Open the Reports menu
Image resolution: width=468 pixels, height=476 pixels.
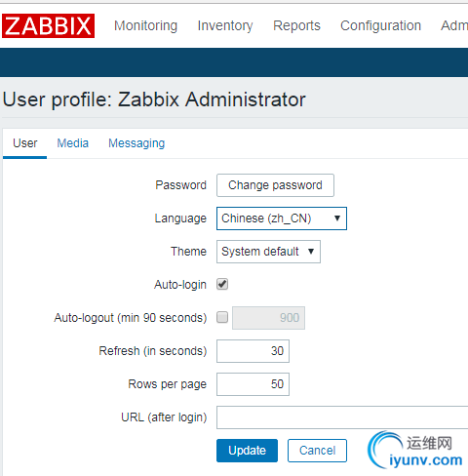tap(296, 25)
